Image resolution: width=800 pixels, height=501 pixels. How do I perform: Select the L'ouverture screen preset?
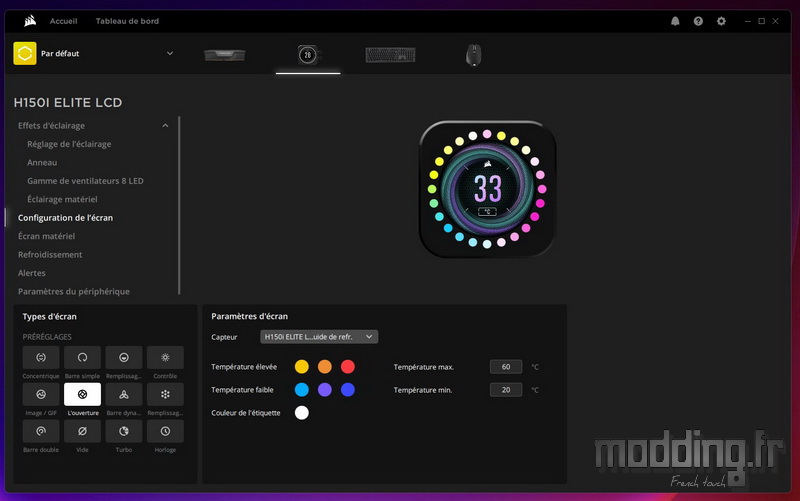pyautogui.click(x=82, y=394)
